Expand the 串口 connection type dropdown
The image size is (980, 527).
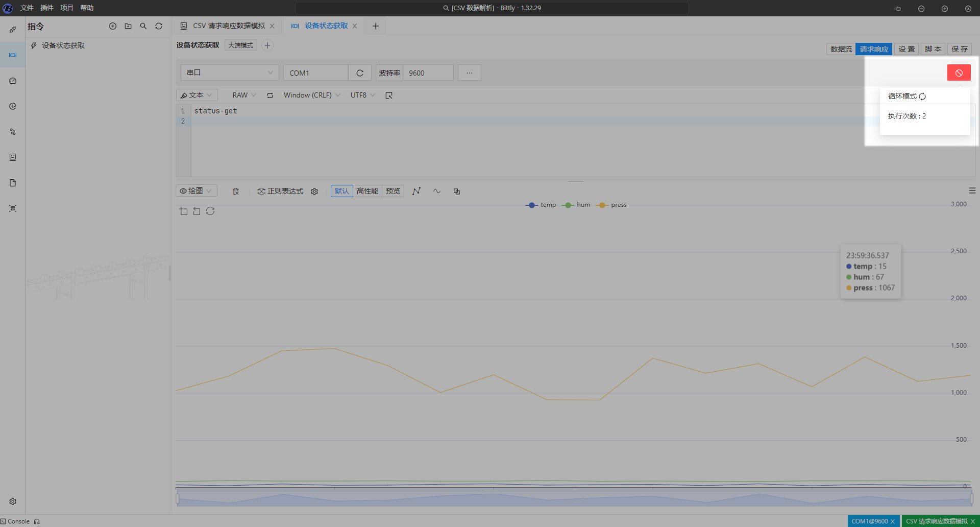coord(230,73)
